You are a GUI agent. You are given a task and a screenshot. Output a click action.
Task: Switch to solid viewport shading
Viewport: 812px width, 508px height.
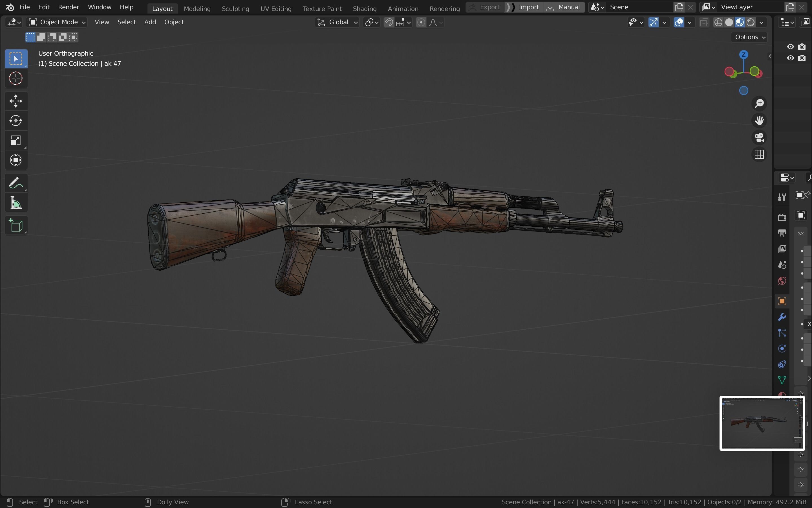[729, 23]
